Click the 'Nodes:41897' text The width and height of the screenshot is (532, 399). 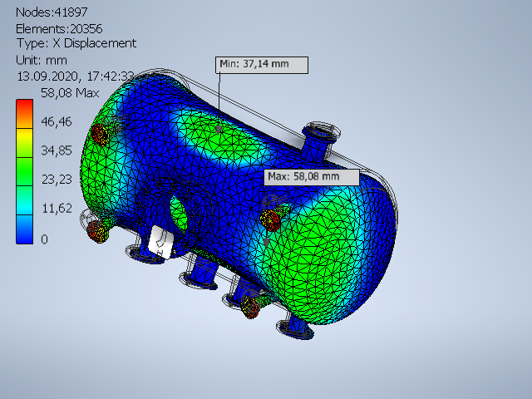pos(52,12)
